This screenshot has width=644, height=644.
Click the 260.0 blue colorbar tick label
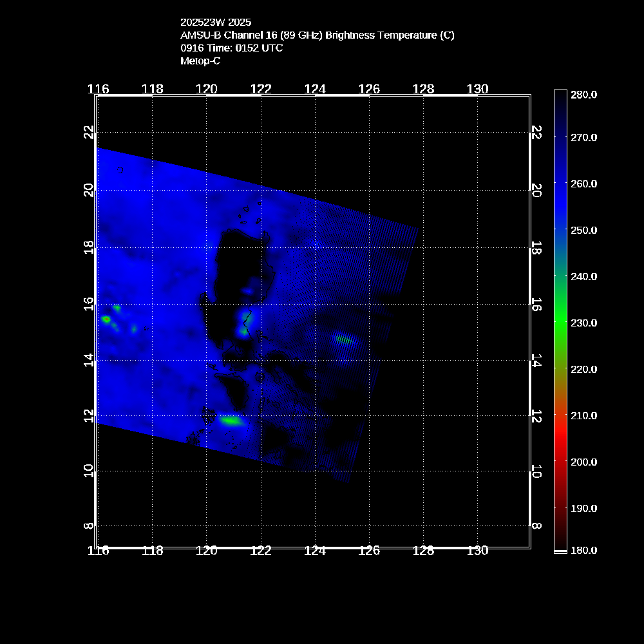pos(584,184)
